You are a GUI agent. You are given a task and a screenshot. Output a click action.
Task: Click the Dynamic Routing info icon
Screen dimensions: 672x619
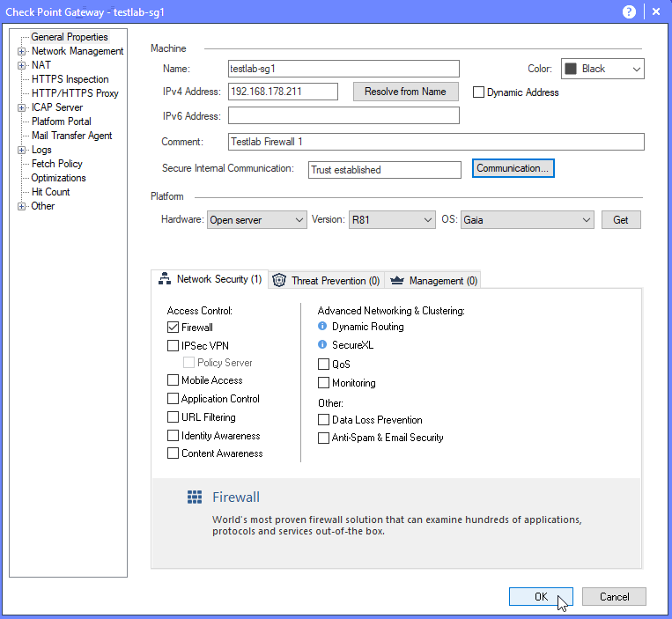pos(322,326)
